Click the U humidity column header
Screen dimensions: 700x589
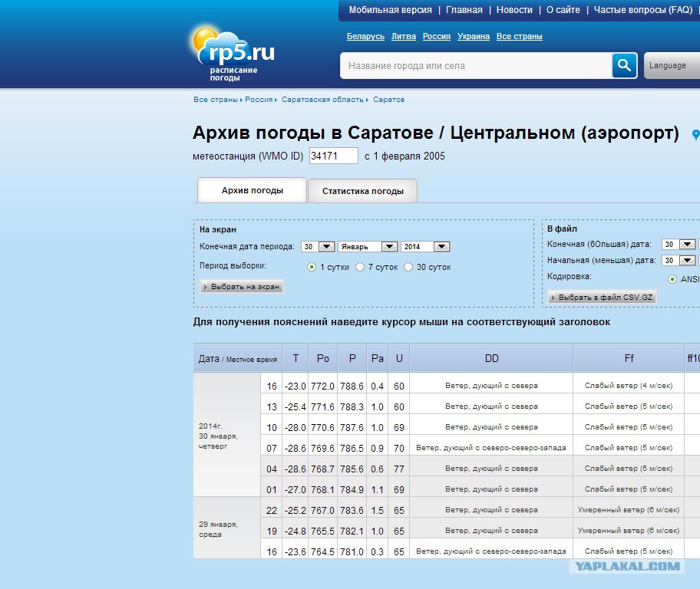399,358
